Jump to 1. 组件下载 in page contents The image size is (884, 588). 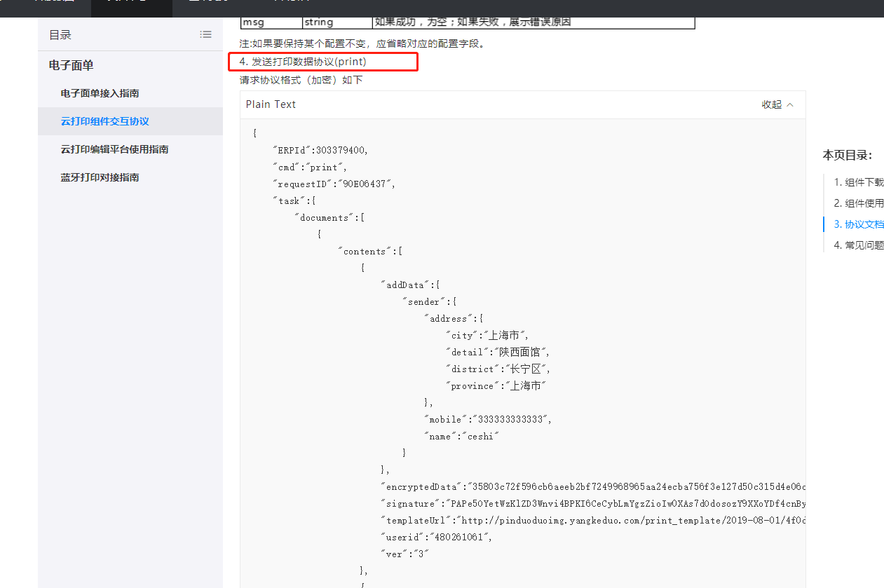pyautogui.click(x=859, y=182)
